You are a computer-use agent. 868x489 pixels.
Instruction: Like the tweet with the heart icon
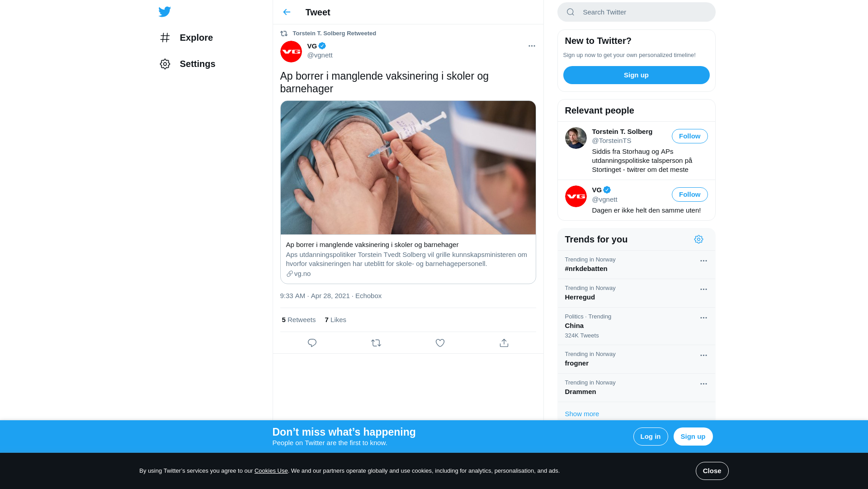click(440, 343)
